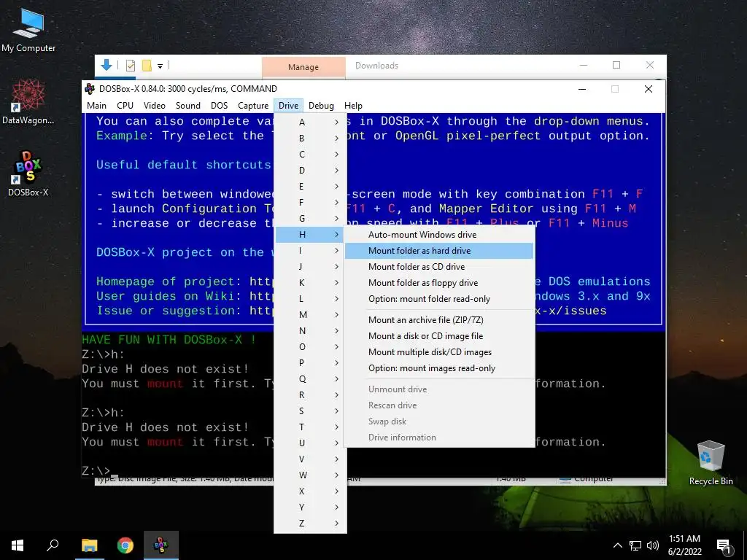Viewport: 747px width, 560px height.
Task: Open the Video menu
Action: pos(155,106)
